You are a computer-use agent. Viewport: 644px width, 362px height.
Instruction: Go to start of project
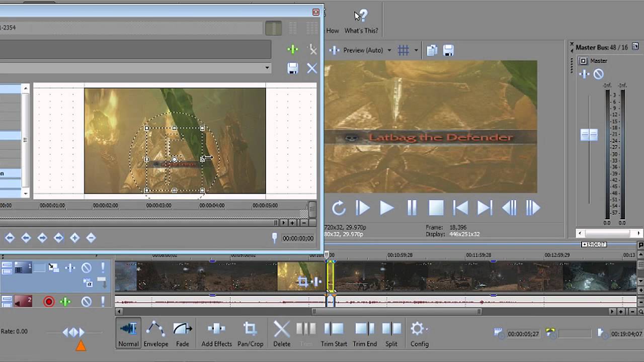[x=460, y=208]
